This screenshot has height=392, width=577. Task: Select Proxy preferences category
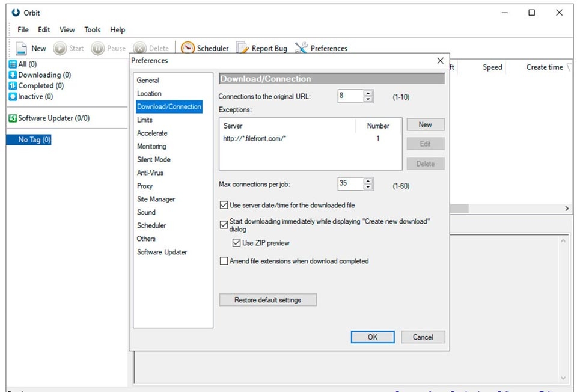pos(145,186)
